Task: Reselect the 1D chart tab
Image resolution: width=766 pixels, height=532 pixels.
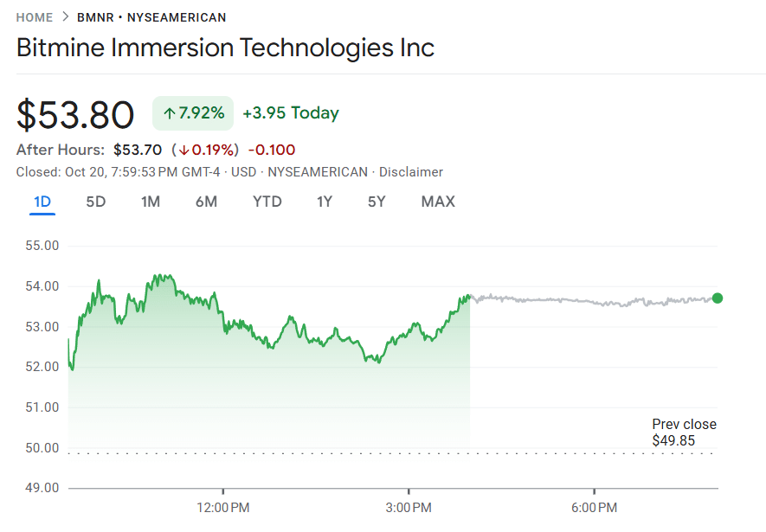Action: pyautogui.click(x=42, y=201)
